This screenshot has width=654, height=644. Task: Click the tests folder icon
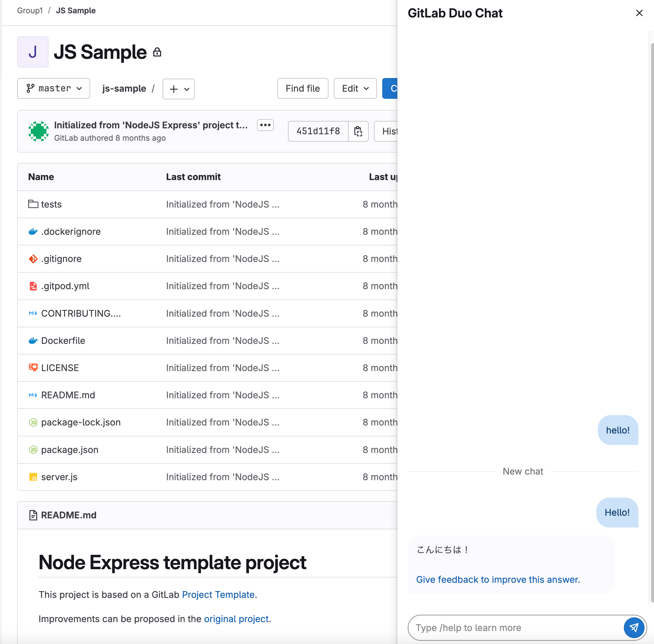click(x=33, y=204)
